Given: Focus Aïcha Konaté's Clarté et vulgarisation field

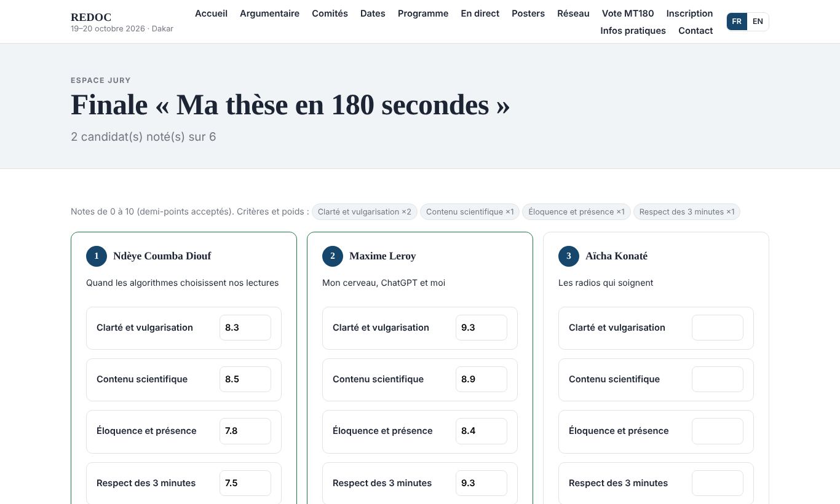Looking at the screenshot, I should [718, 328].
